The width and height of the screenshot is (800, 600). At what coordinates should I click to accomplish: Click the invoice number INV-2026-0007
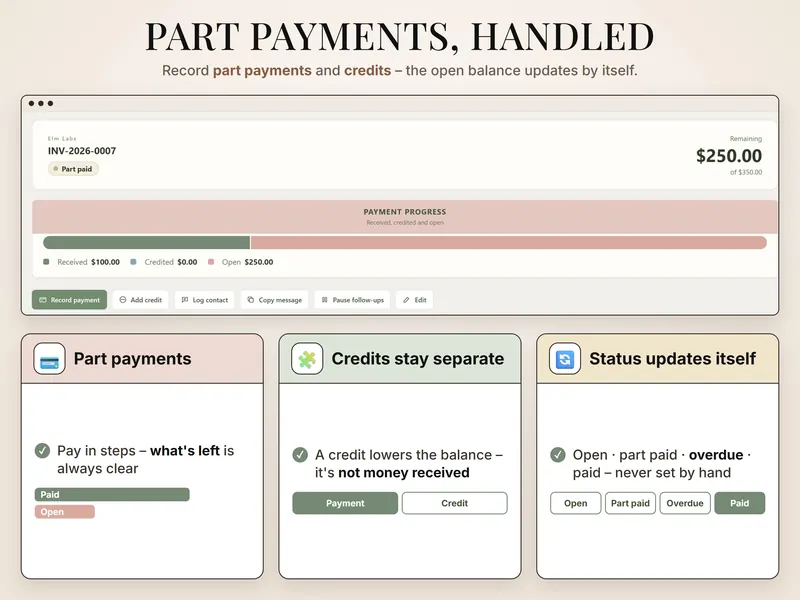pos(82,151)
